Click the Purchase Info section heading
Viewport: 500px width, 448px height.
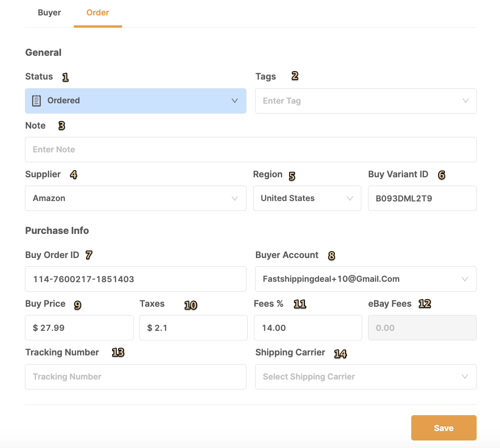click(x=57, y=231)
